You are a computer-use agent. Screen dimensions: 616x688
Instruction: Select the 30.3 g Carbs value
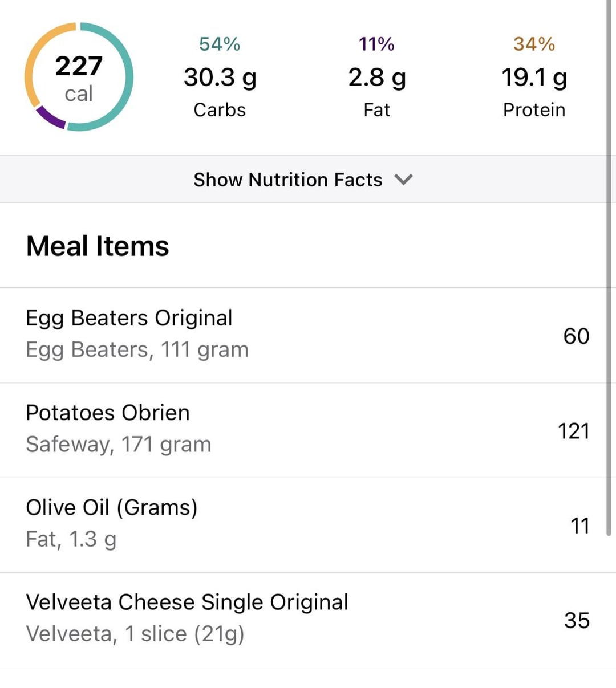click(x=220, y=78)
